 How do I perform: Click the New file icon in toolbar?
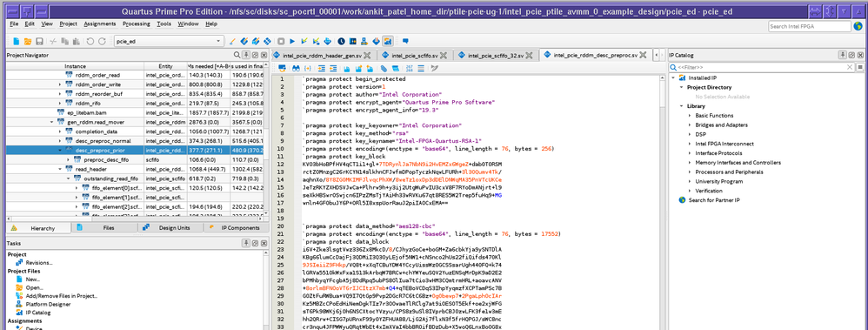[16, 42]
